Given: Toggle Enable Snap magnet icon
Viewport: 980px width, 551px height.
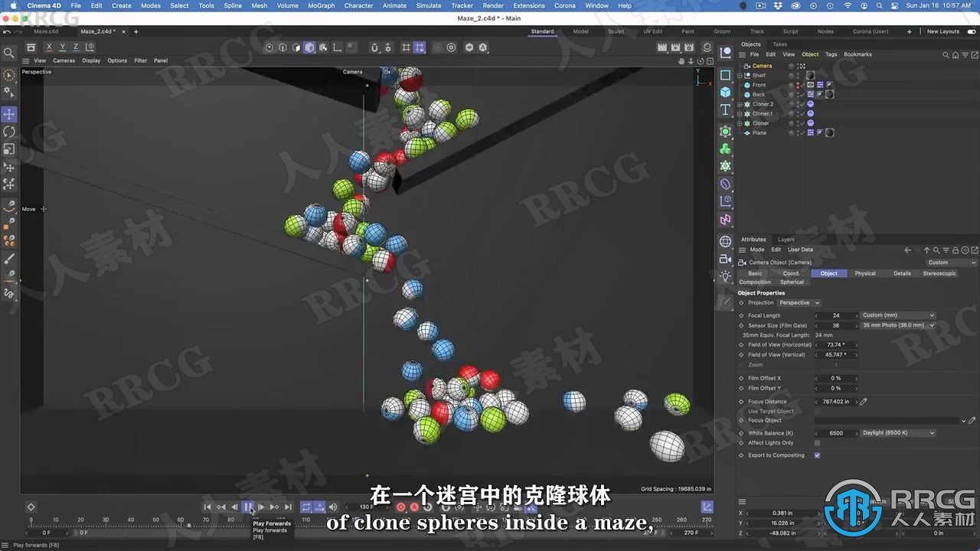Looking at the screenshot, I should coord(374,47).
